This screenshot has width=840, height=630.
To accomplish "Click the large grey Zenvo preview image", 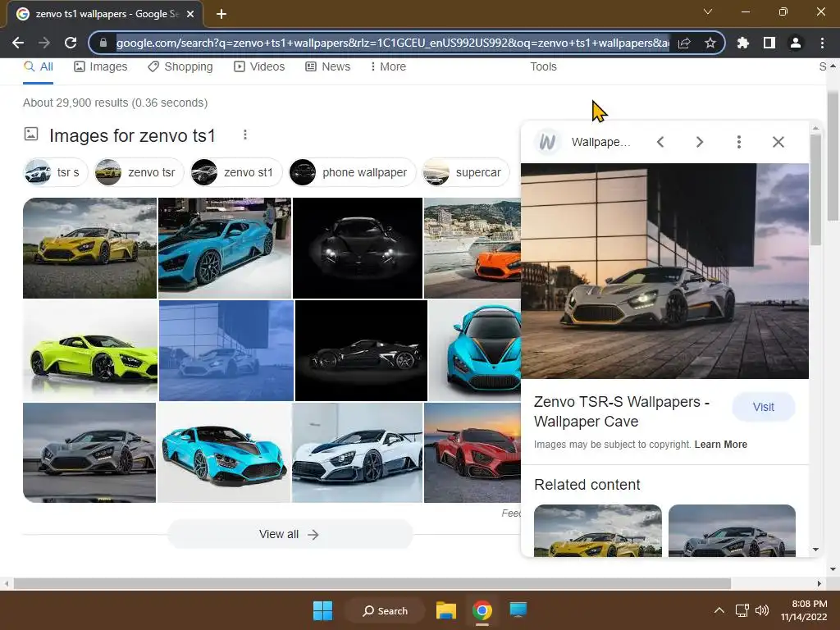I will (664, 271).
